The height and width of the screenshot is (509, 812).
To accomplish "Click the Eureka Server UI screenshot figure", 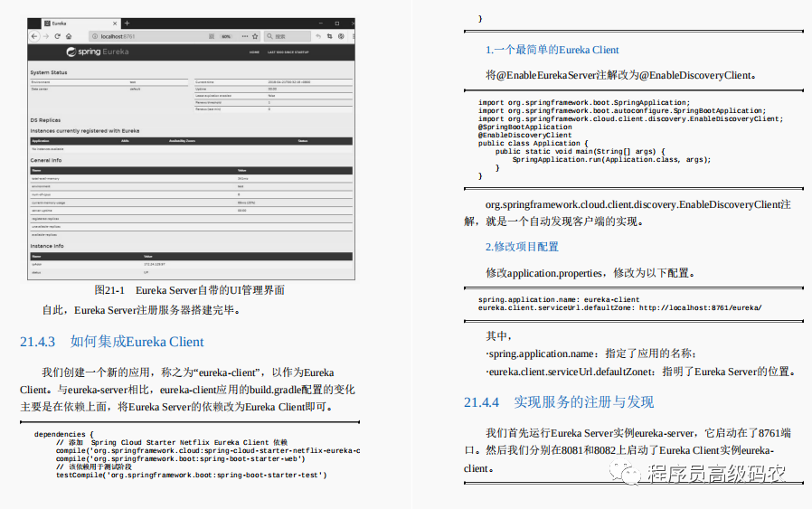I will (x=191, y=149).
